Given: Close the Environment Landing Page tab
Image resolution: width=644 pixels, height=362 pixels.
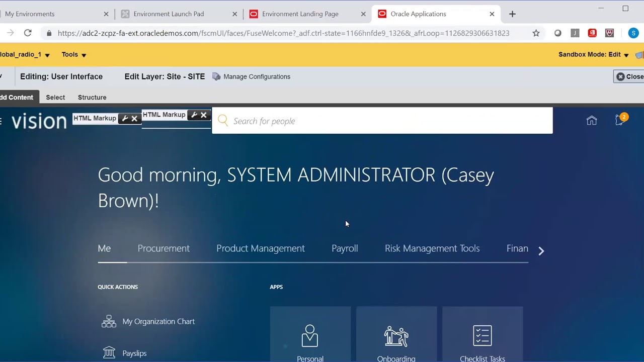Looking at the screenshot, I should [363, 14].
